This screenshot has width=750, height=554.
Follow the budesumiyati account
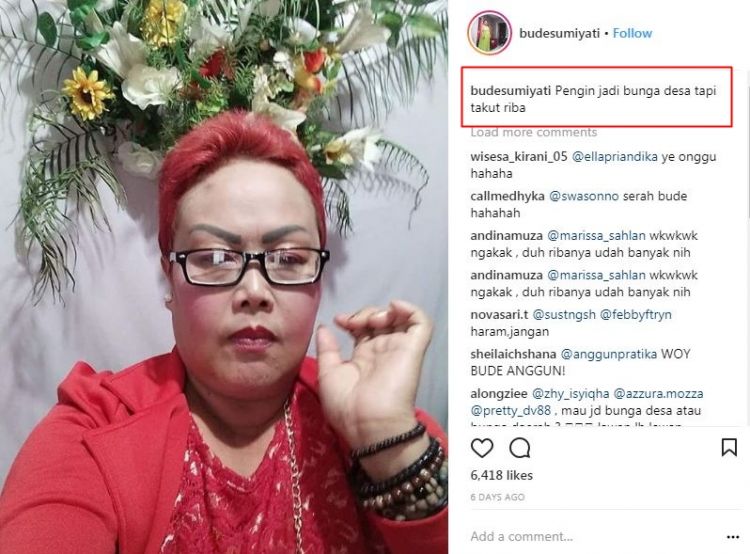coord(632,33)
